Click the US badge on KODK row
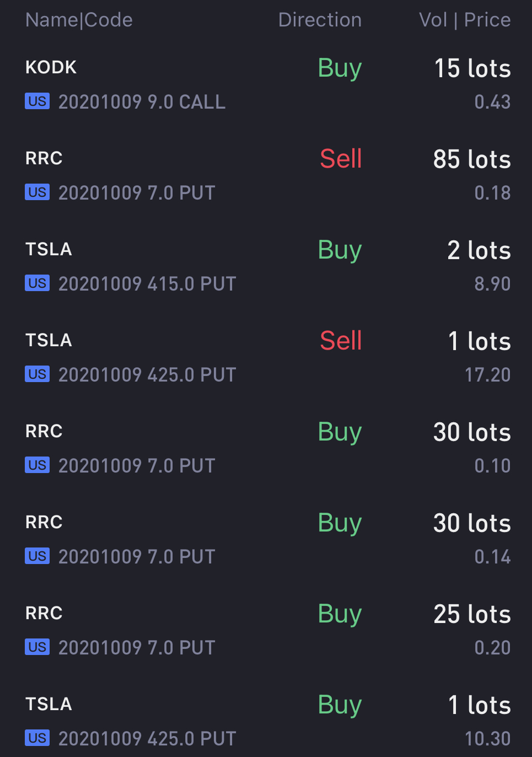Image resolution: width=532 pixels, height=757 pixels. pos(37,101)
